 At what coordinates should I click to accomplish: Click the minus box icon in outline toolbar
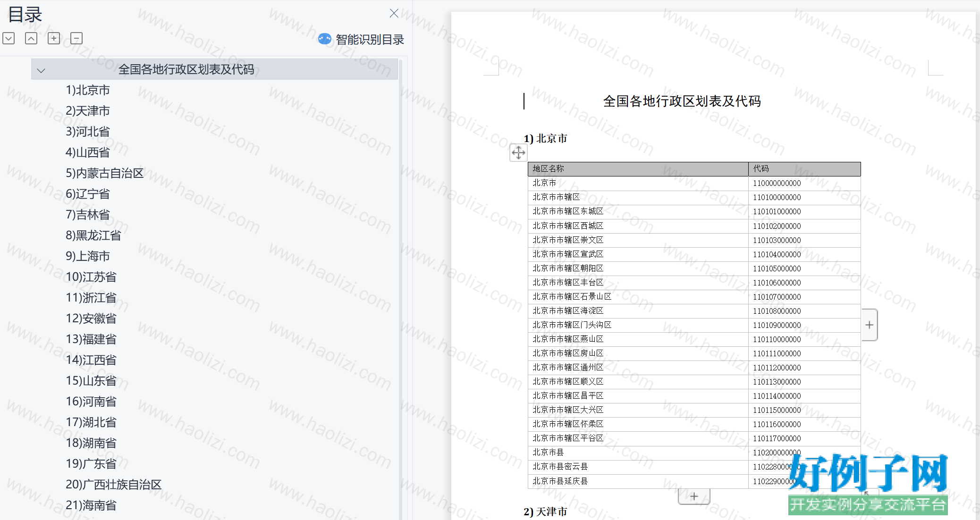[x=76, y=38]
